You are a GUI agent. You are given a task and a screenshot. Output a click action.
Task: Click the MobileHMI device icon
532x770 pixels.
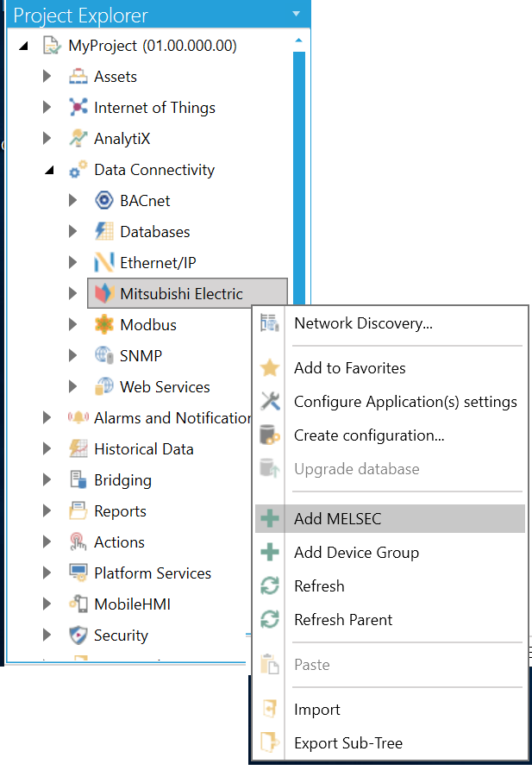click(78, 604)
